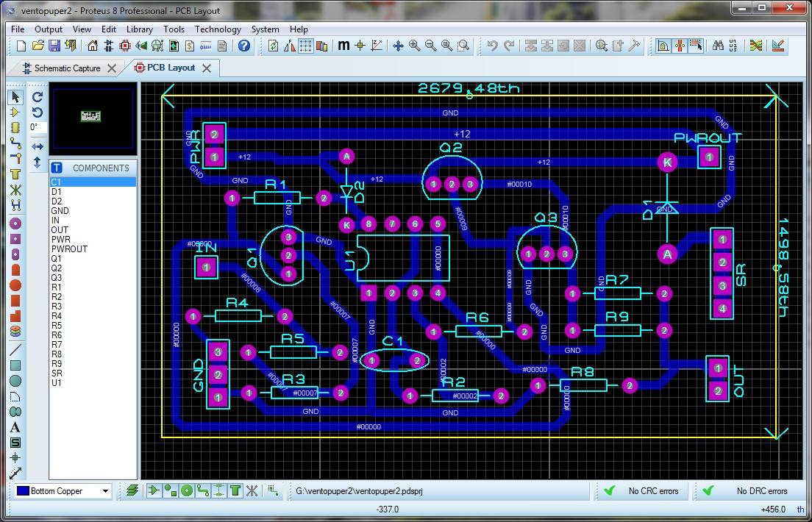Click the binoculars search icon
This screenshot has width=812, height=522.
click(718, 46)
